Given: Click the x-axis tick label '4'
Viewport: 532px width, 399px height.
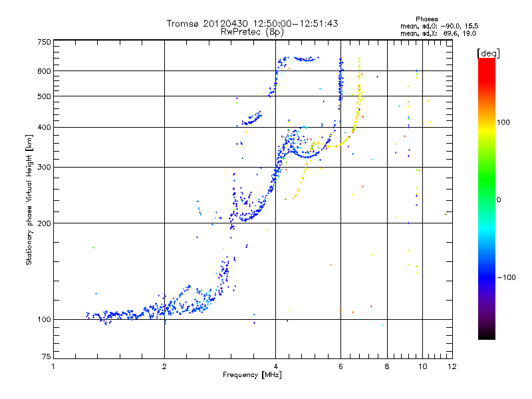Looking at the screenshot, I should (275, 366).
